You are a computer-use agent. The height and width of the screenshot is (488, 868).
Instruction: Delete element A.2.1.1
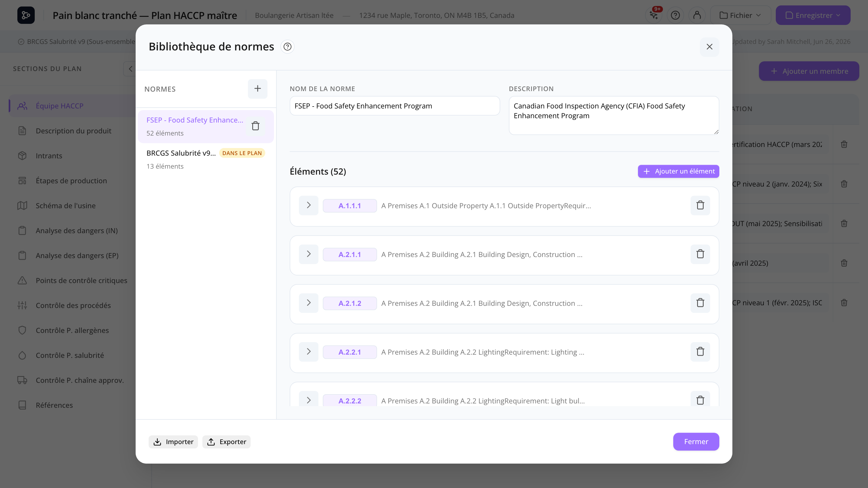coord(700,254)
